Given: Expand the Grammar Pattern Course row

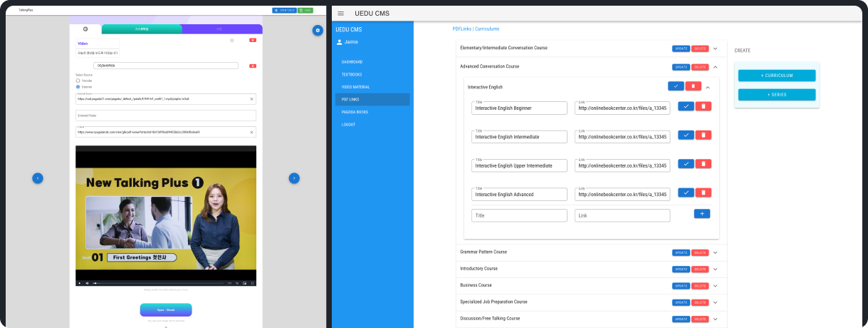Looking at the screenshot, I should 715,252.
